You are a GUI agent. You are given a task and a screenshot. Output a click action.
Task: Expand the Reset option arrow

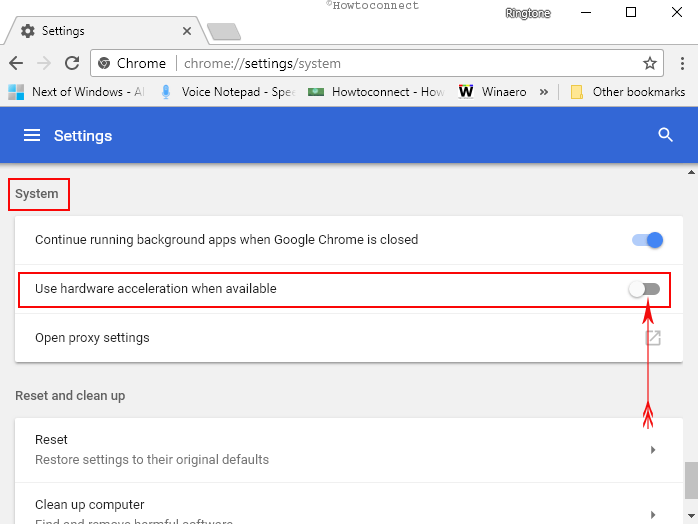653,450
